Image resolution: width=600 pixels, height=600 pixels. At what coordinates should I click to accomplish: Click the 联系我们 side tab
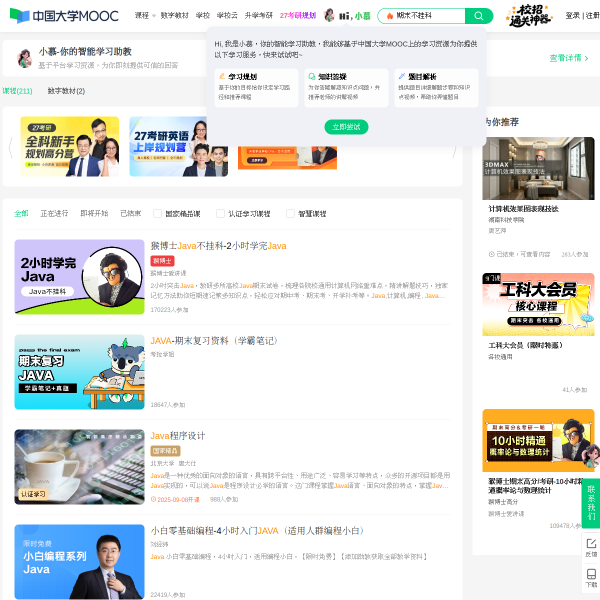click(591, 502)
